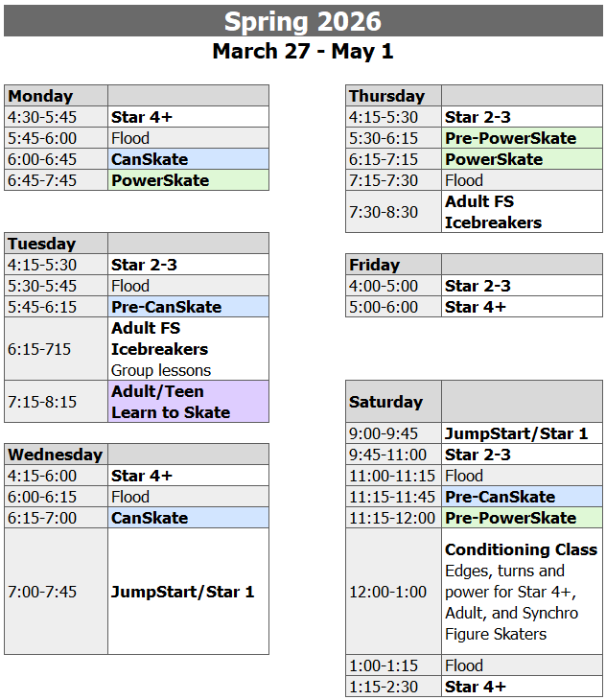Select the Wednesday 4:15-6:00 time cell
The height and width of the screenshot is (700, 606).
[x=56, y=476]
